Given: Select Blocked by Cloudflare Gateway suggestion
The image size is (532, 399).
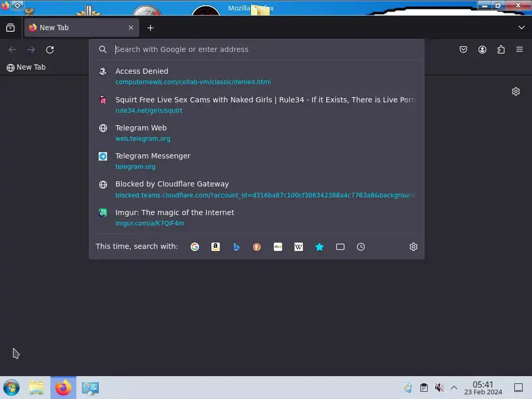Looking at the screenshot, I should [257, 189].
